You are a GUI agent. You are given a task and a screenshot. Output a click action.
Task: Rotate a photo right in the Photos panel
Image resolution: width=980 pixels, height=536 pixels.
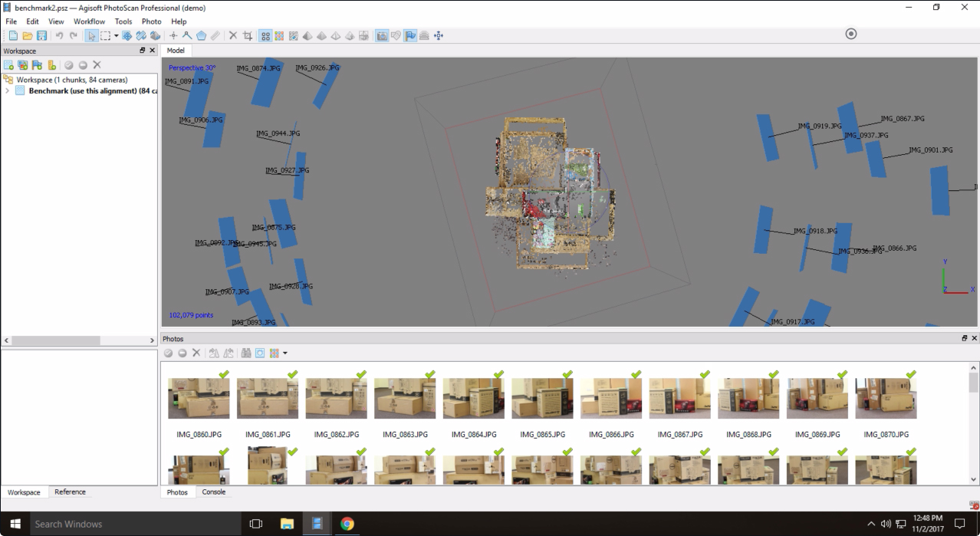tap(228, 353)
